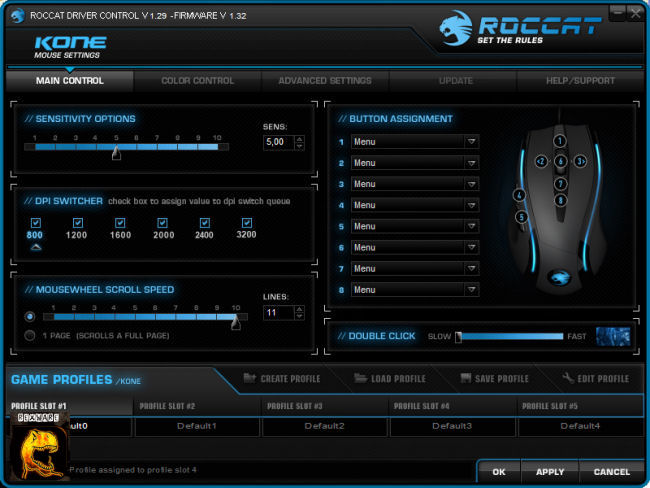650x488 pixels.
Task: Click the LINES value field 11
Action: click(x=279, y=313)
